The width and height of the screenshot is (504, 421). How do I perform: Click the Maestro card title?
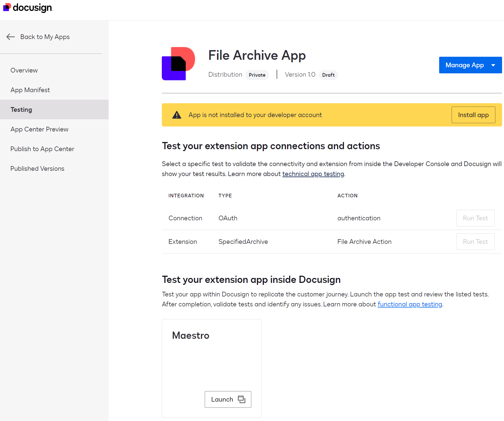click(191, 335)
